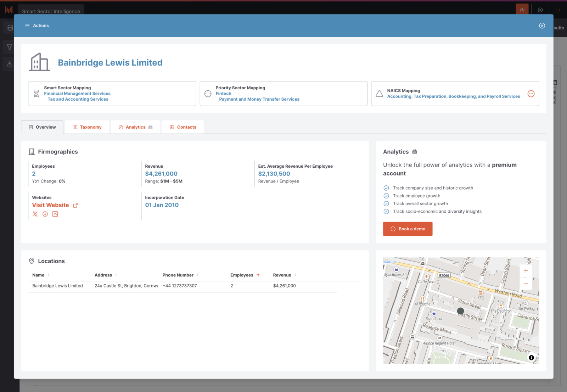Viewport: 567px width, 392px height.
Task: Click the revenue value $4,261,000 in Firmographics
Action: (x=161, y=174)
